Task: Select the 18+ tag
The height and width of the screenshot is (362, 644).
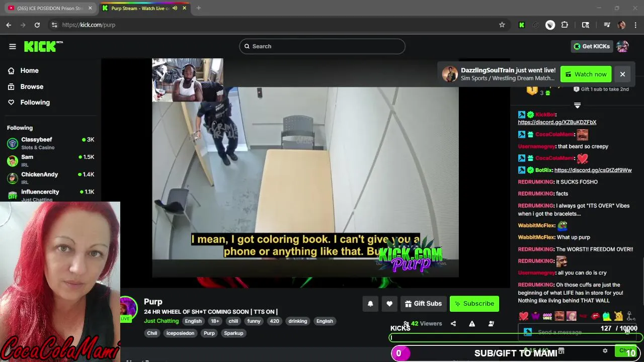Action: coord(215,321)
